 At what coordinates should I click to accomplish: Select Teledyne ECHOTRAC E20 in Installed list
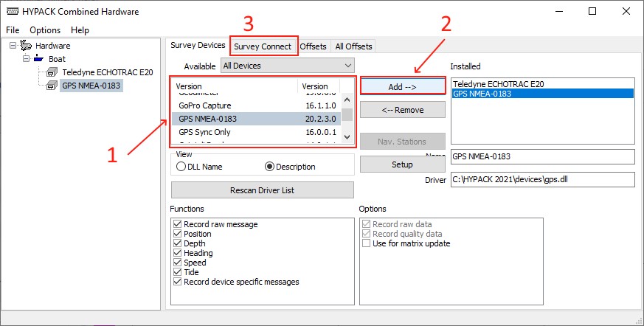click(x=542, y=84)
